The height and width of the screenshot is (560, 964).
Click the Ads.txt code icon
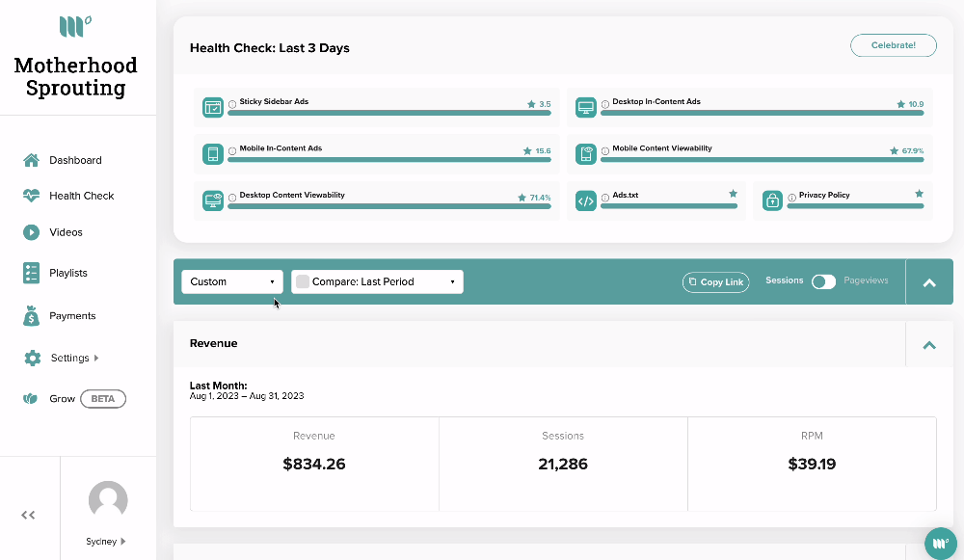pos(586,200)
